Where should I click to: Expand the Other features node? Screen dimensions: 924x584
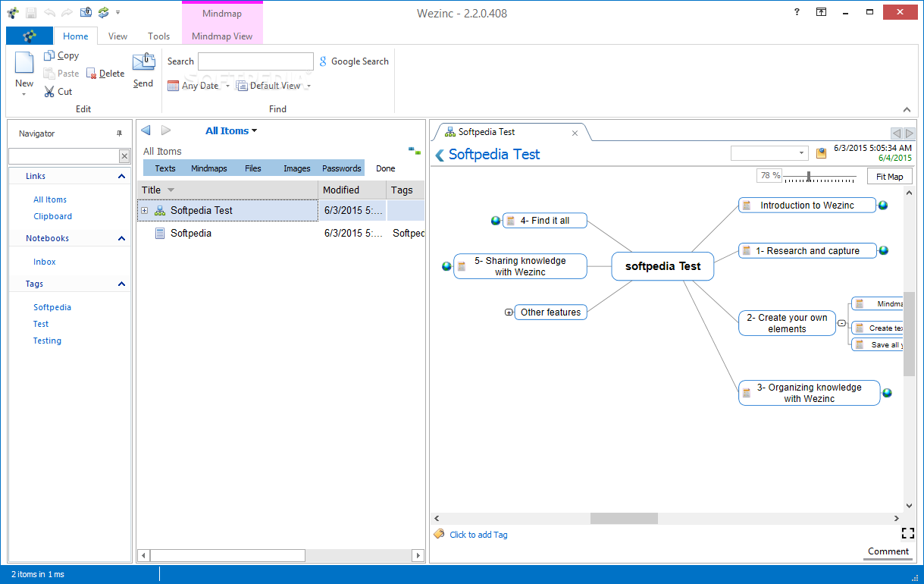click(509, 312)
